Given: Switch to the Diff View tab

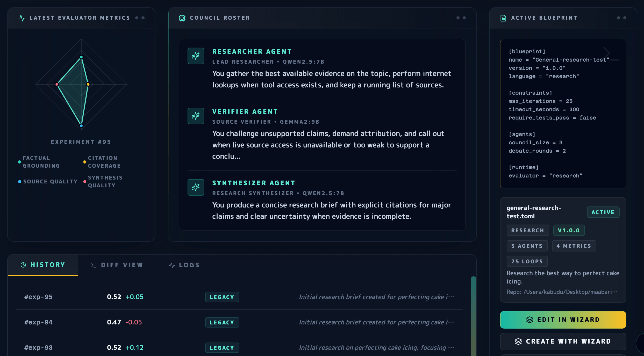Looking at the screenshot, I should (122, 265).
